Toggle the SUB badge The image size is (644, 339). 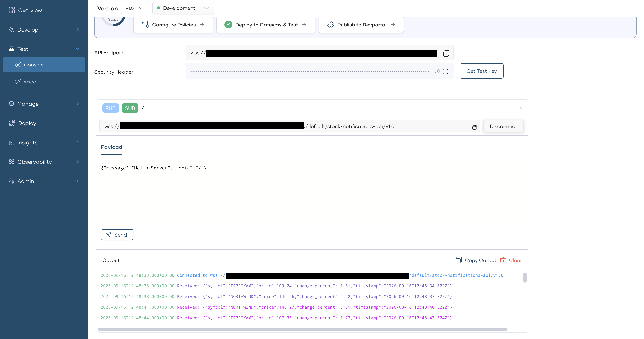[x=130, y=108]
